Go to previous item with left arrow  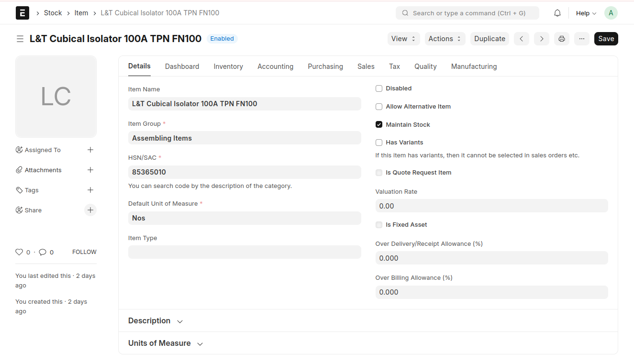pos(522,39)
